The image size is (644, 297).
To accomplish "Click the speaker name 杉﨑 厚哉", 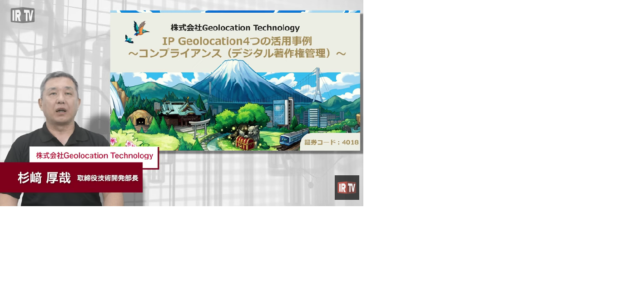I will tap(44, 178).
